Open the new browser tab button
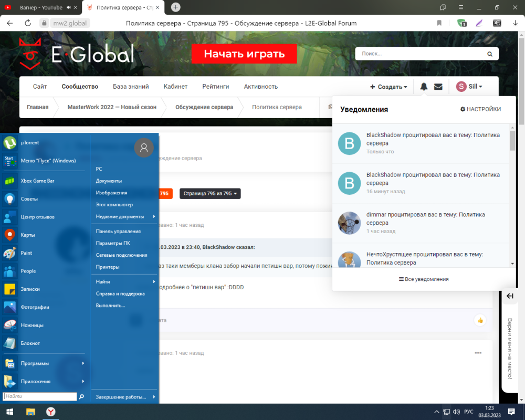This screenshot has height=420, width=525. click(x=176, y=7)
